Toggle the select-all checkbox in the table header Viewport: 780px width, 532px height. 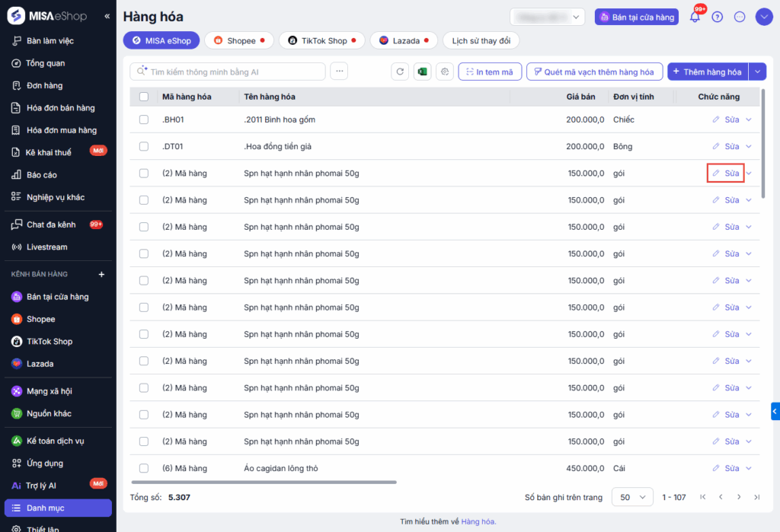(x=144, y=97)
